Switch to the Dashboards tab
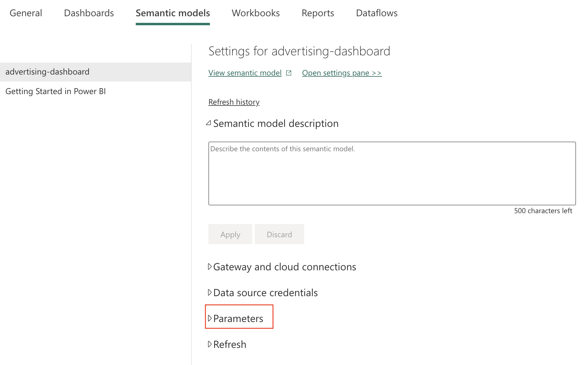The height and width of the screenshot is (365, 588). (89, 13)
